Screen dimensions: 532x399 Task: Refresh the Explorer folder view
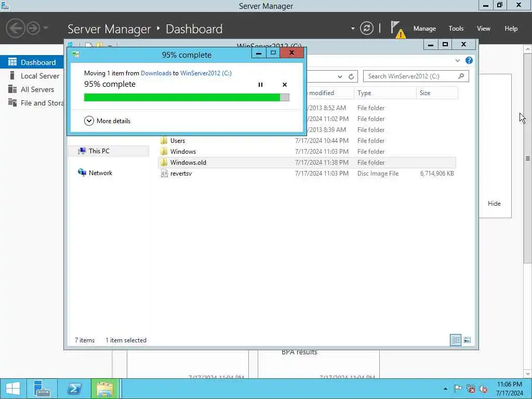(x=351, y=77)
